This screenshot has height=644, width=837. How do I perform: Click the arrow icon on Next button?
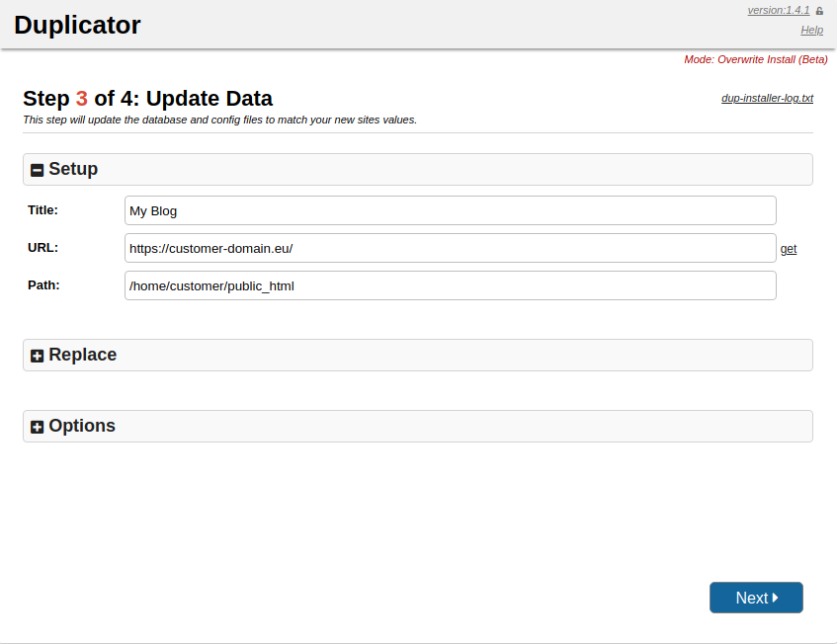click(776, 598)
